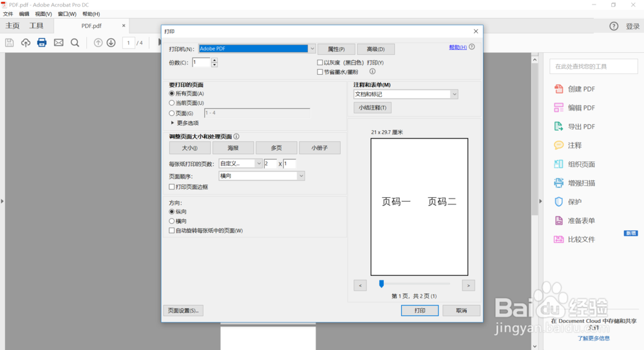Click the 打印 print button
Image resolution: width=644 pixels, height=350 pixels.
(420, 311)
